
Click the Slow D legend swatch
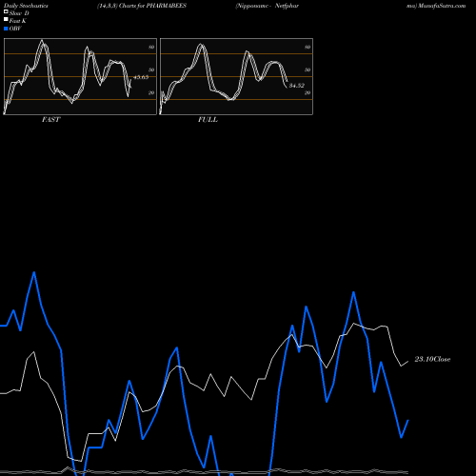pos(6,11)
